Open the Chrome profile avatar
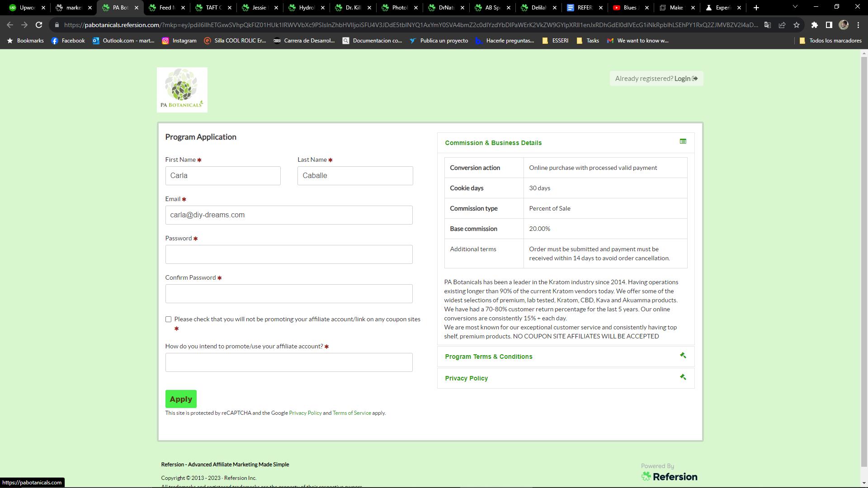 point(844,25)
